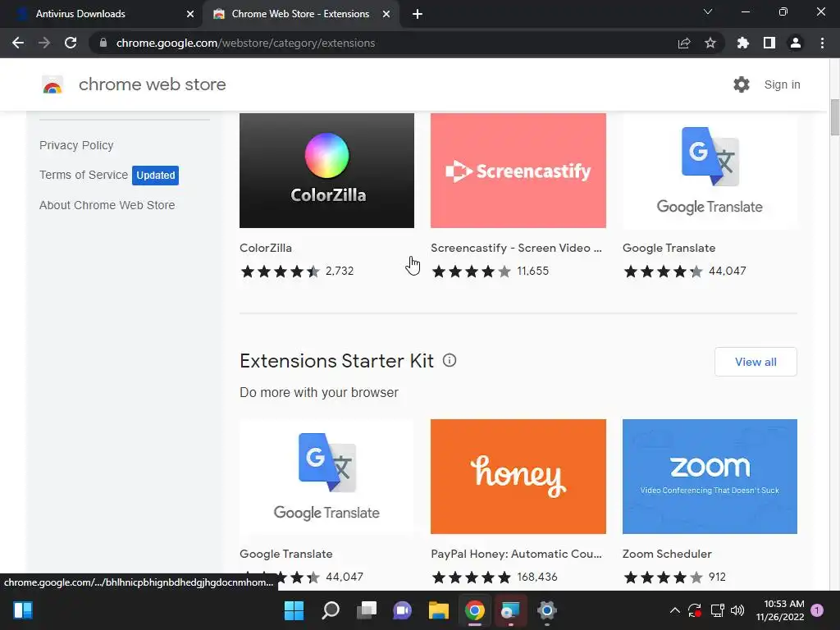This screenshot has width=840, height=630.
Task: Reload the Chrome Web Store page
Action: pos(71,43)
